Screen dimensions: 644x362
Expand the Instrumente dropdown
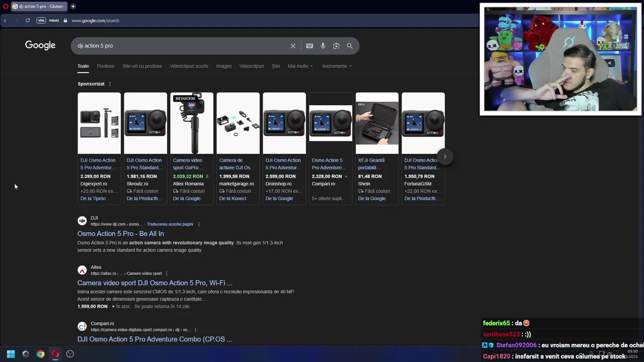coord(337,66)
